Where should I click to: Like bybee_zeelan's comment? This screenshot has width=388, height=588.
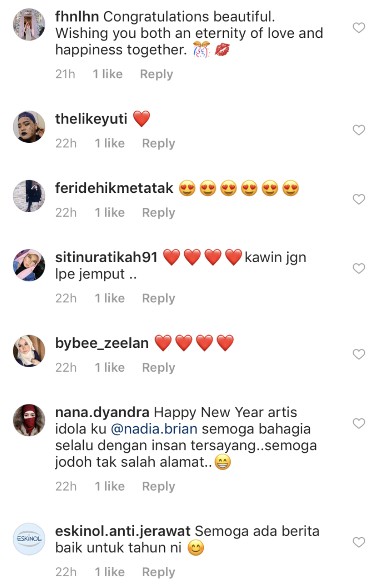pos(358,354)
